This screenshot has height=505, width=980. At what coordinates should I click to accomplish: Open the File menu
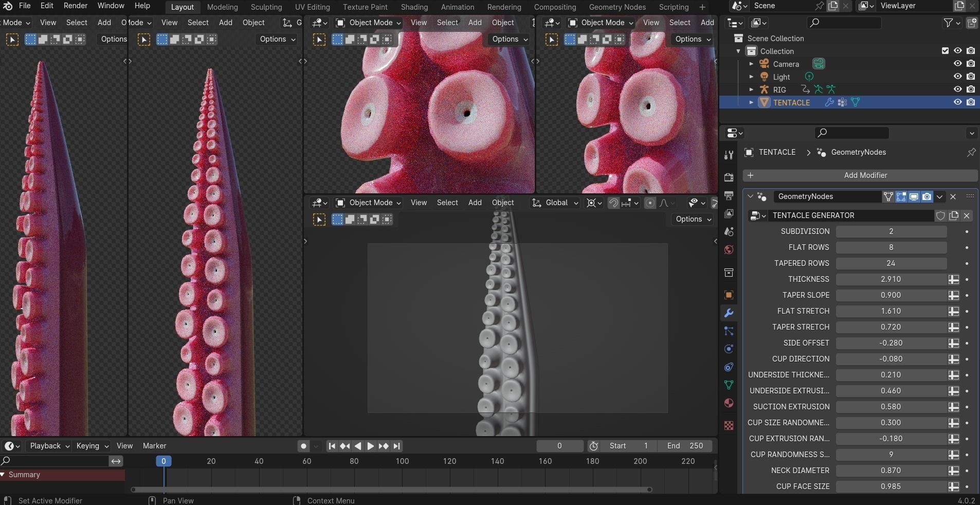[x=25, y=6]
